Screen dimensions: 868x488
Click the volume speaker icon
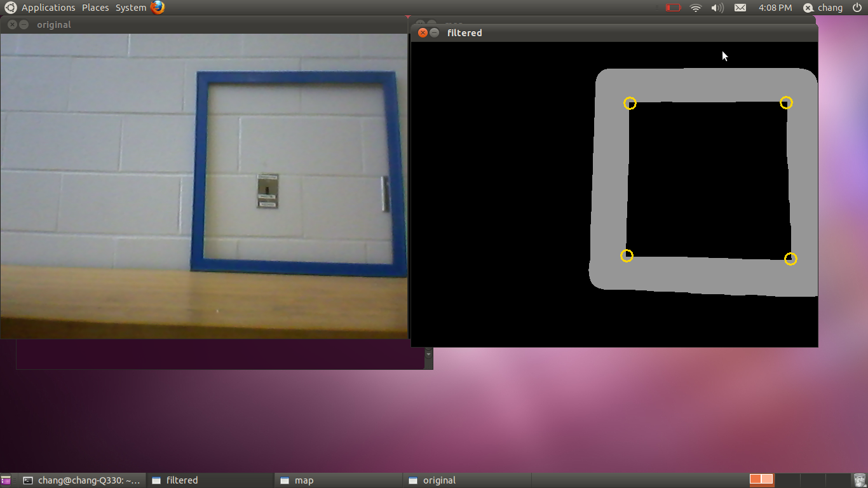point(717,8)
